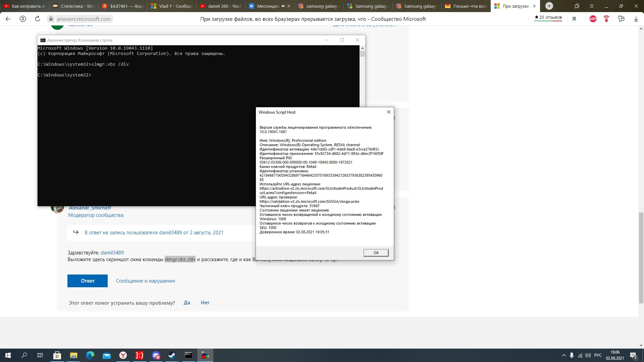Open Steam from the taskbar
Viewport: 644px width, 362px height.
172,355
